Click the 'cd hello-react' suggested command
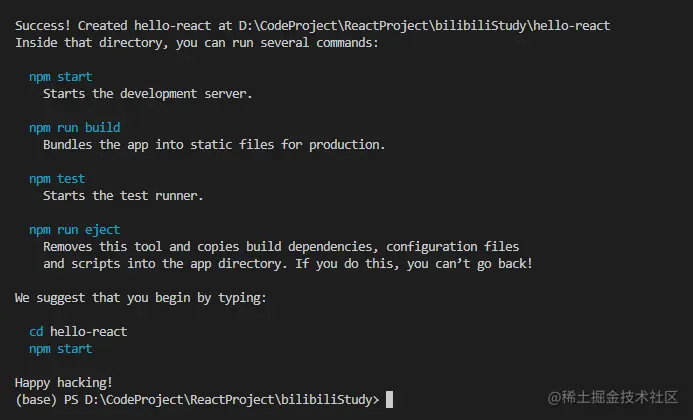 click(78, 331)
